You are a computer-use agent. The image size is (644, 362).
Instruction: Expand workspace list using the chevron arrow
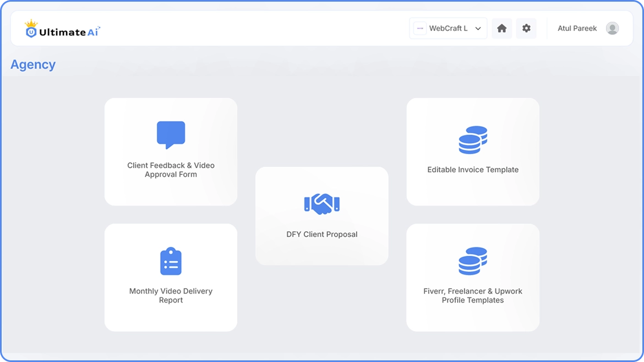tap(478, 29)
